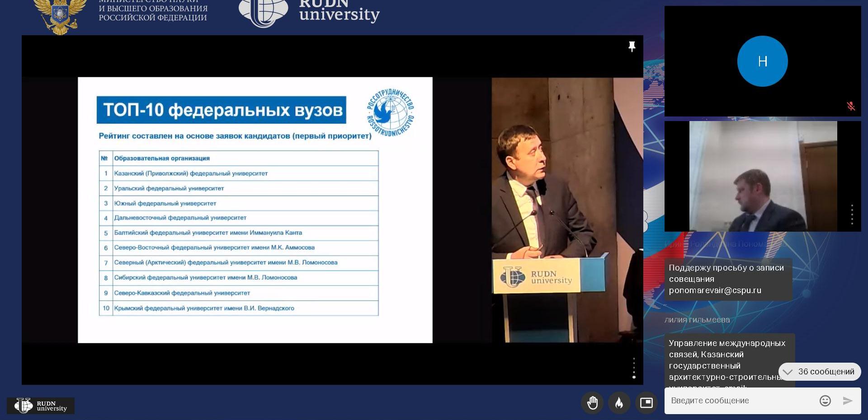The width and height of the screenshot is (868, 420).
Task: Click the send message arrow icon
Action: [x=848, y=401]
